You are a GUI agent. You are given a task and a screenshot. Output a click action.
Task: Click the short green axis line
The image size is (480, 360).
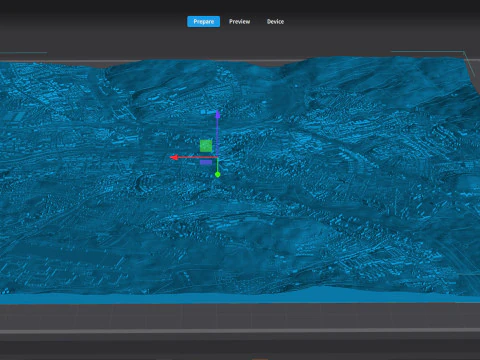click(218, 165)
